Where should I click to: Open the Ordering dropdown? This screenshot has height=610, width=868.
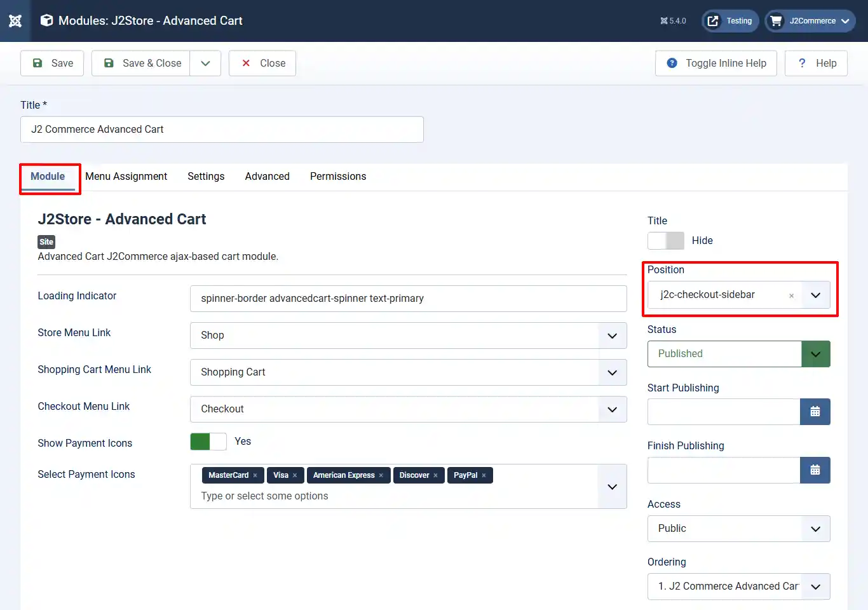(x=739, y=586)
